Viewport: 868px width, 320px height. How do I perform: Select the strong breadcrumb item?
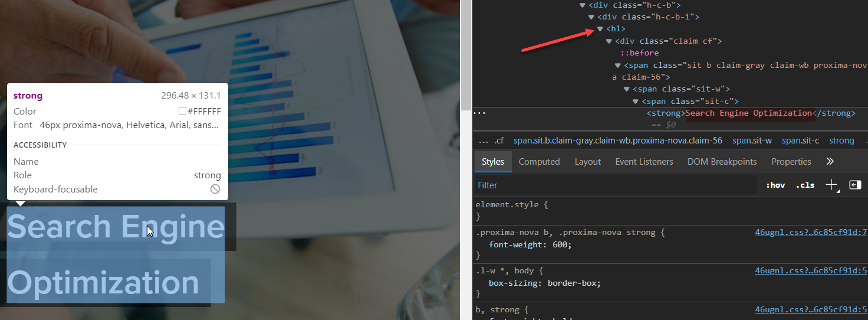(x=841, y=141)
